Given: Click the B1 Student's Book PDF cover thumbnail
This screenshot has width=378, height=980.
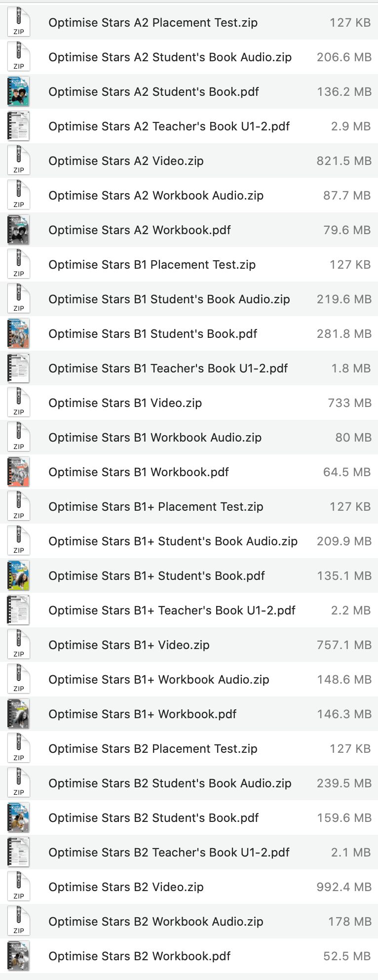Looking at the screenshot, I should coord(19,334).
